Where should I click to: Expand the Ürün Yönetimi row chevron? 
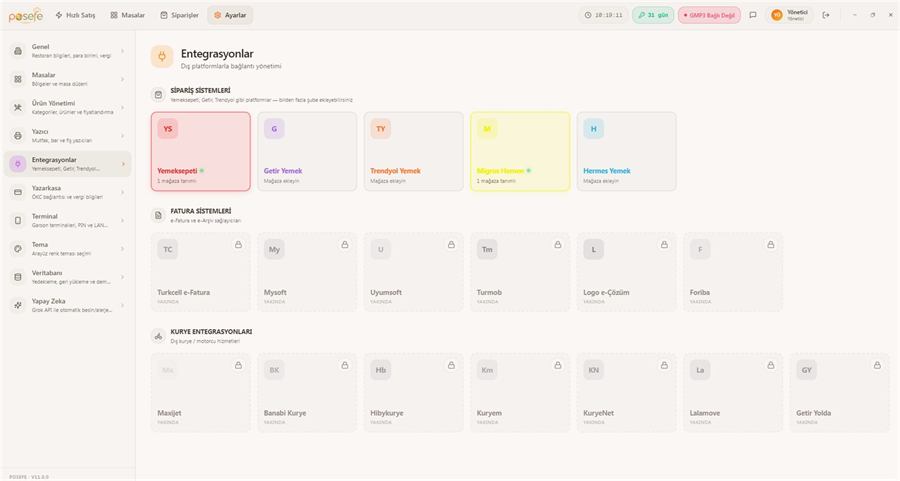tap(122, 107)
